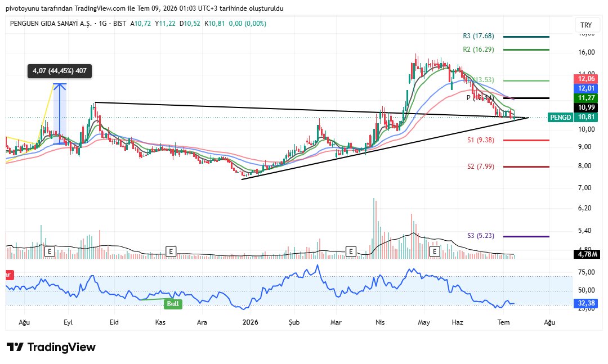The image size is (608, 364).
Task: Click the blue 12,01 moving average price tag
Action: (586, 88)
